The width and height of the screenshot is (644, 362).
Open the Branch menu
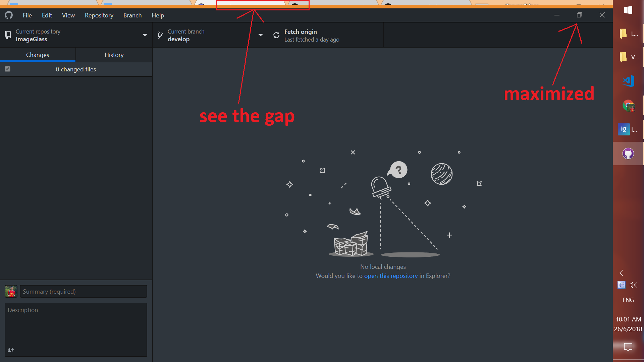coord(132,15)
